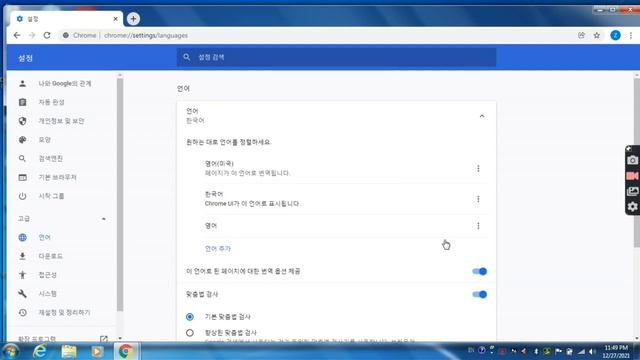Bookmark this page with the star icon
The width and height of the screenshot is (640, 360).
597,36
